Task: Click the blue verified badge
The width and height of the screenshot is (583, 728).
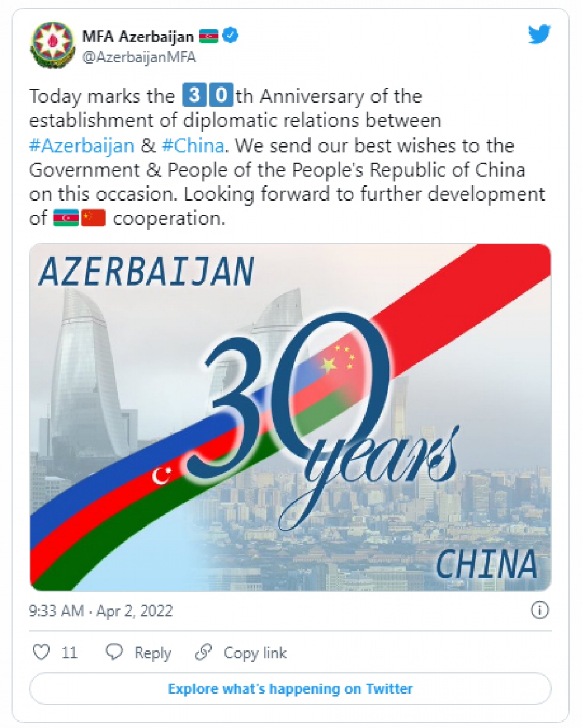Action: (x=231, y=36)
